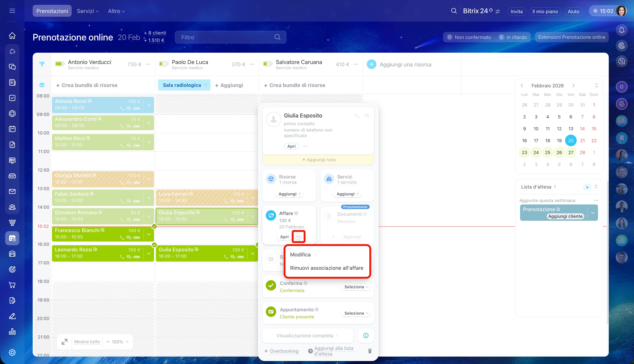The width and height of the screenshot is (634, 364).
Task: Toggle the Non confermato counter filter
Action: [x=469, y=37]
